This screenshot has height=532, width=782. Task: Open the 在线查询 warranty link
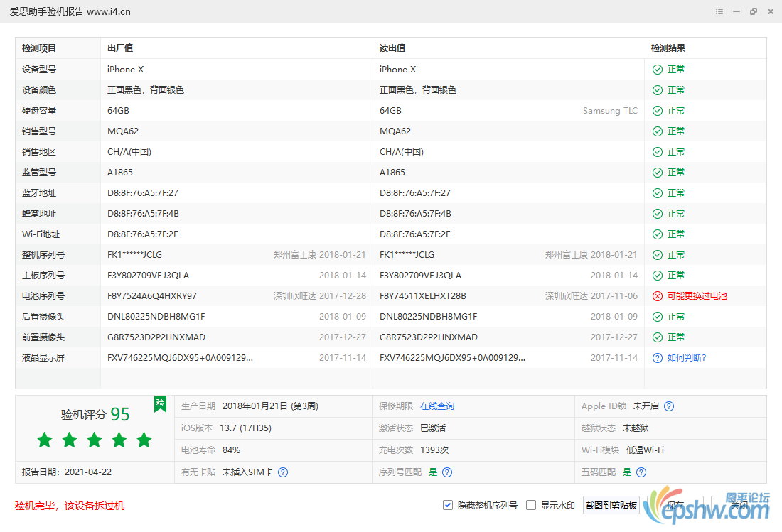click(x=437, y=406)
